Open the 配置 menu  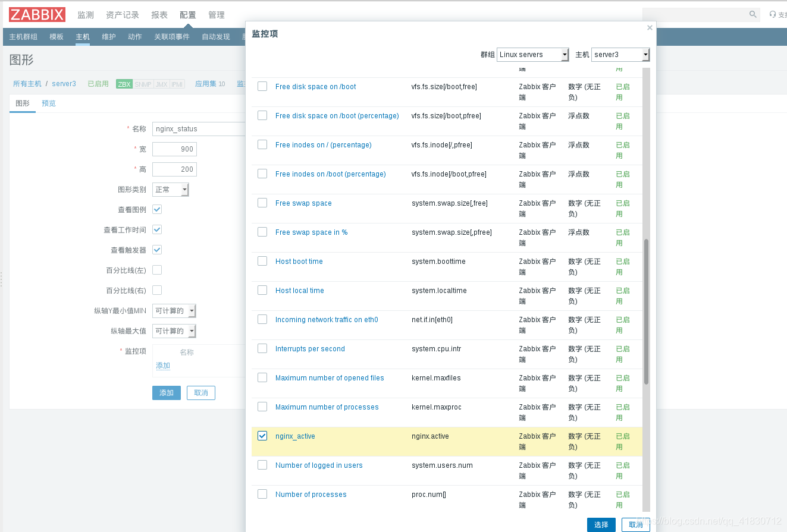[x=188, y=15]
